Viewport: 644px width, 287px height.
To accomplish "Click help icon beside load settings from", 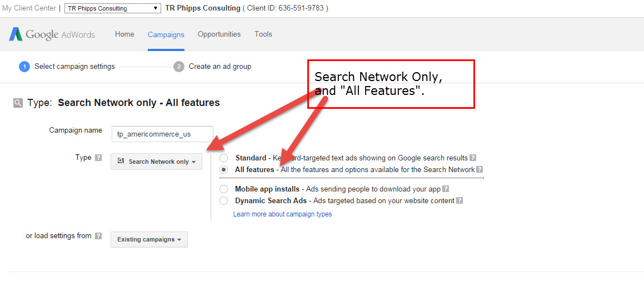I will (98, 236).
